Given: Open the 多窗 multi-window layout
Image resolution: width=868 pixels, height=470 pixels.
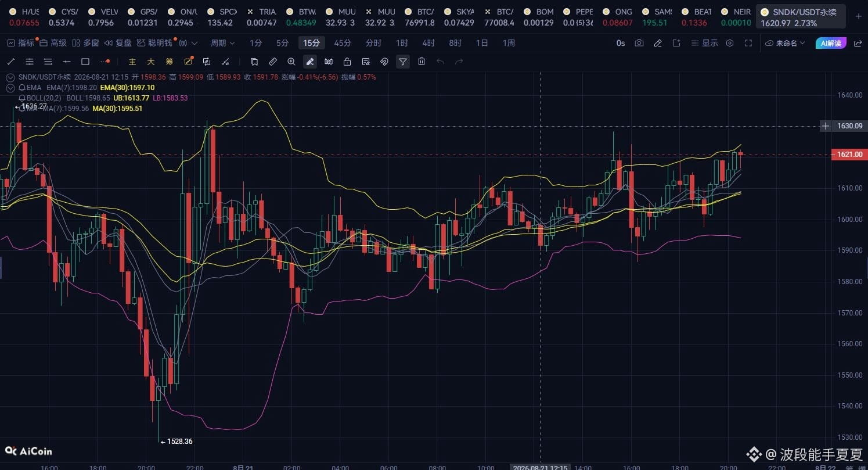Looking at the screenshot, I should pos(86,43).
